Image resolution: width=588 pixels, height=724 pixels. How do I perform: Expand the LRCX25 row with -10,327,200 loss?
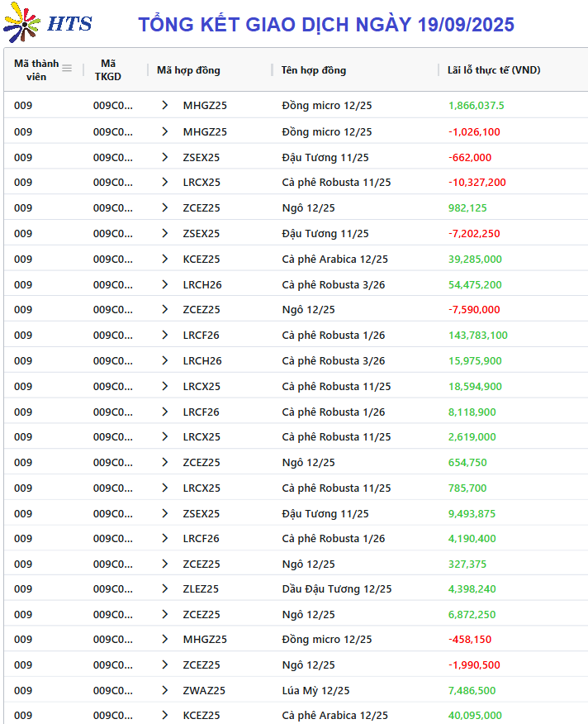pyautogui.click(x=165, y=182)
